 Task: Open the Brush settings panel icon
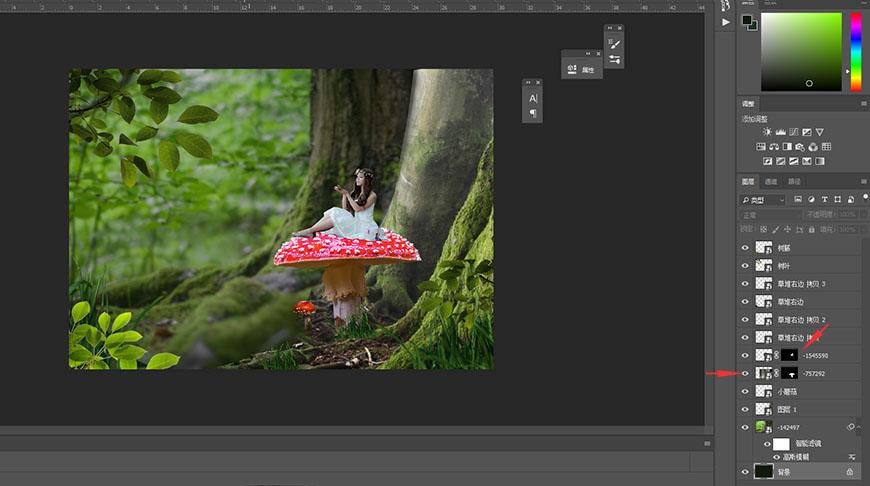(614, 44)
